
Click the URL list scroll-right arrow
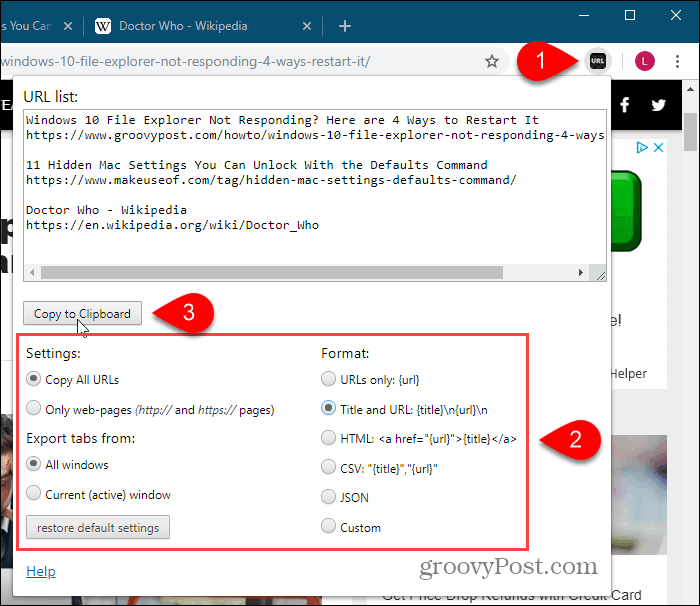point(580,272)
